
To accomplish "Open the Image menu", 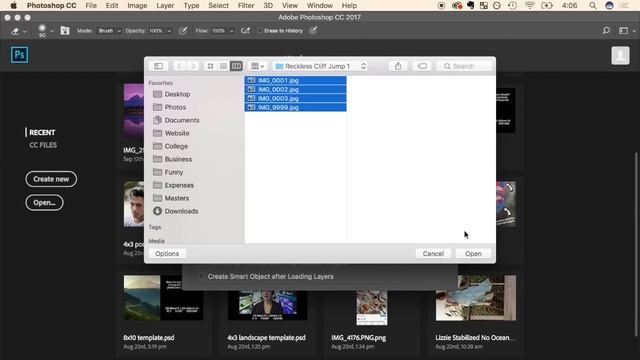I will click(137, 6).
